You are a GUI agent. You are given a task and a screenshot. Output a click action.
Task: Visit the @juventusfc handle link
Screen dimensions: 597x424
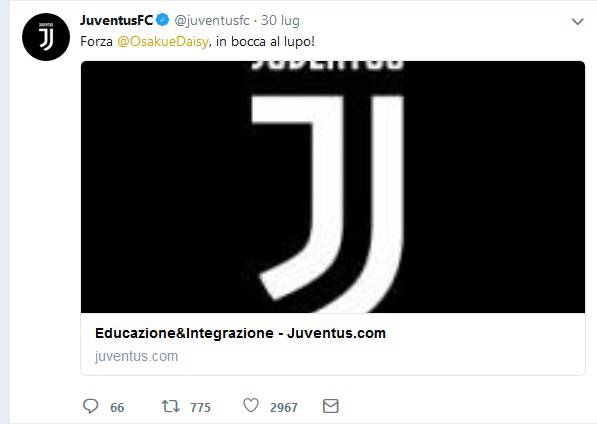212,21
